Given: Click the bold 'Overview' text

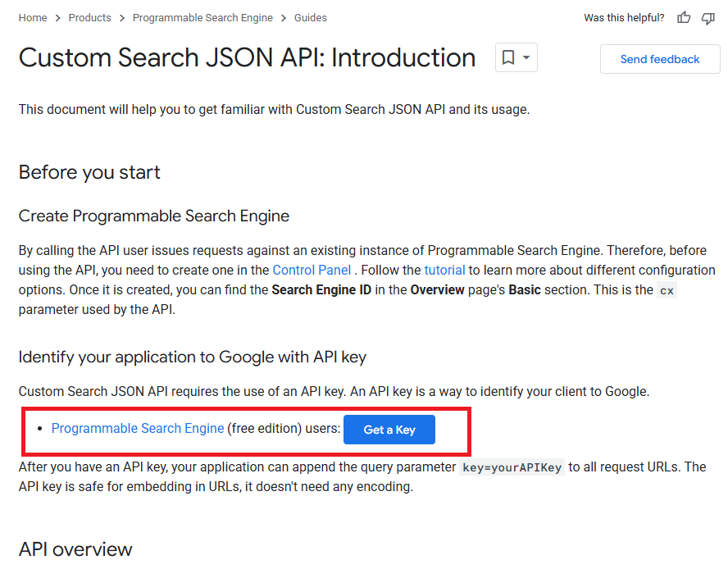Looking at the screenshot, I should click(x=437, y=290).
